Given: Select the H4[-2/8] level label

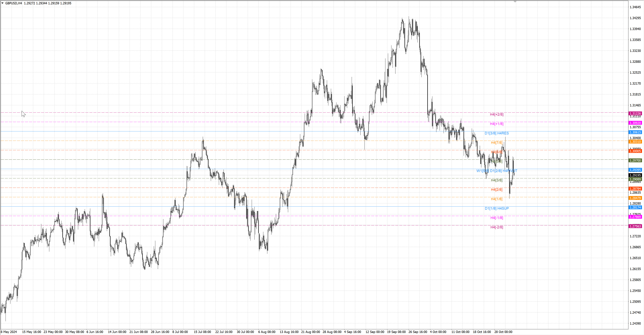Looking at the screenshot, I should (496, 227).
